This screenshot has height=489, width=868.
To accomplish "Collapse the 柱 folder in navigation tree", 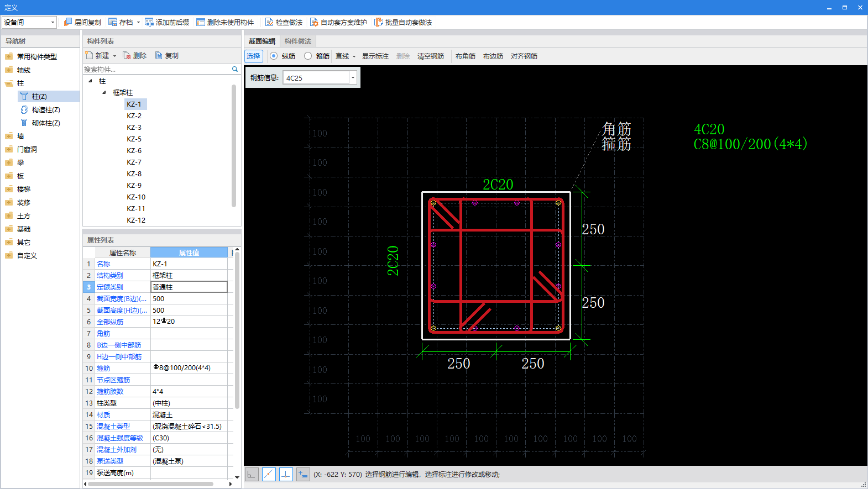I will pos(9,83).
